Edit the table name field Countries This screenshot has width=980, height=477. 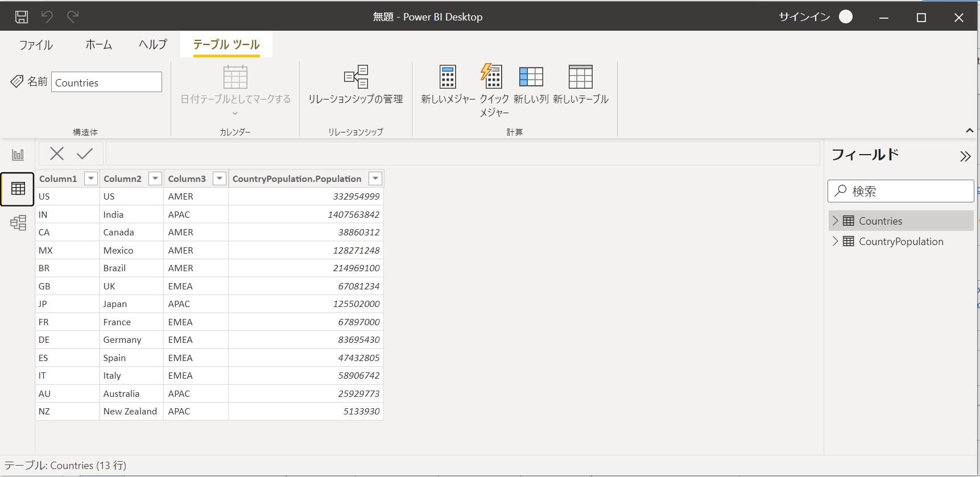[x=106, y=82]
